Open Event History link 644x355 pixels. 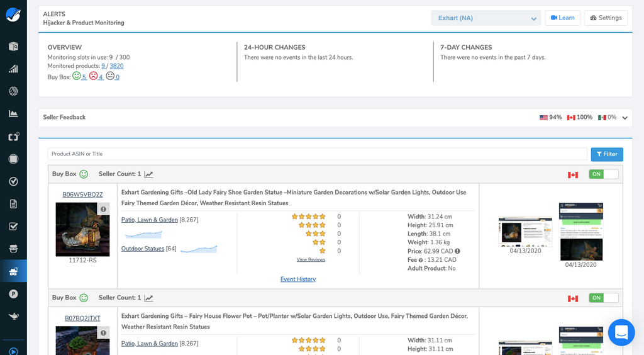[x=298, y=279]
